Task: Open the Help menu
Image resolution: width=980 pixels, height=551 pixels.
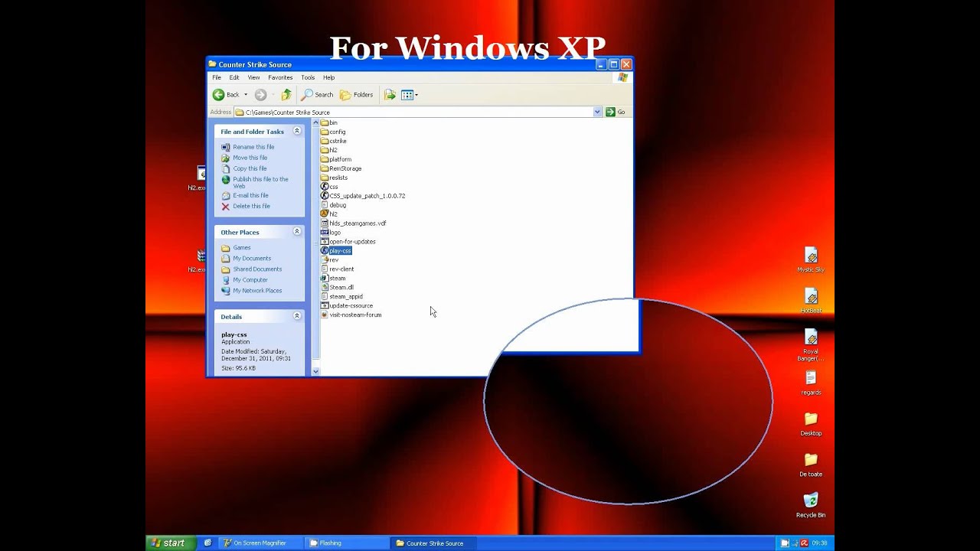Action: pos(328,77)
